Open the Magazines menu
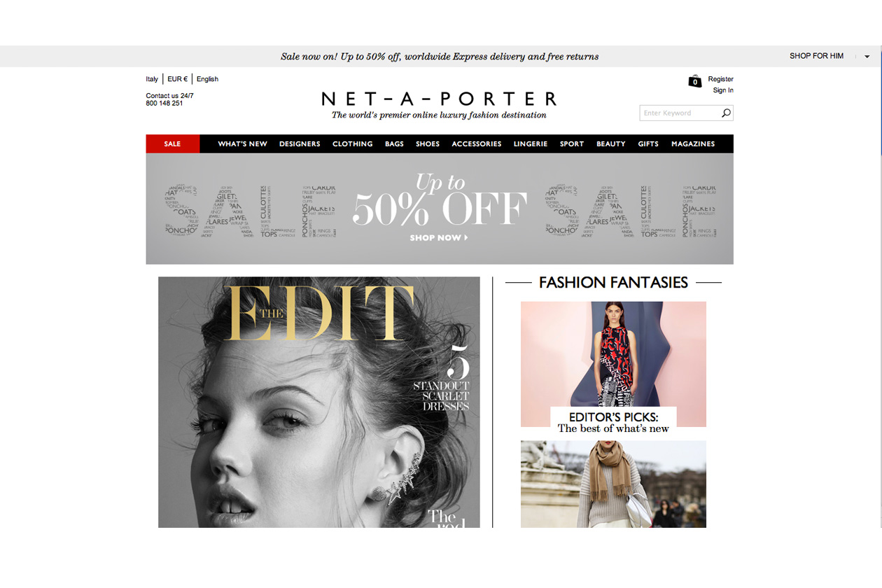This screenshot has width=882, height=588. [x=693, y=143]
